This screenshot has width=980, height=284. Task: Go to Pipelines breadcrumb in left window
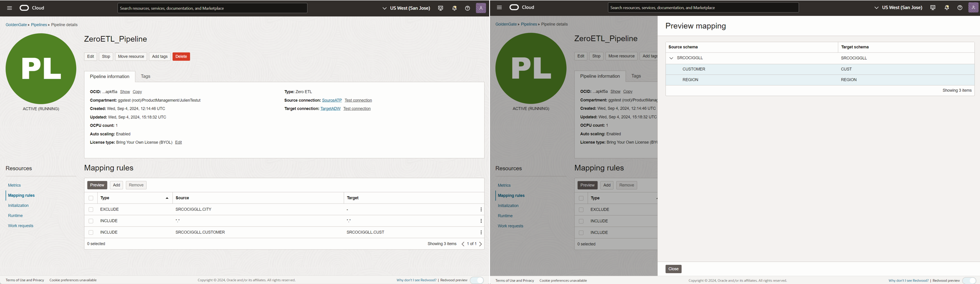tap(39, 25)
